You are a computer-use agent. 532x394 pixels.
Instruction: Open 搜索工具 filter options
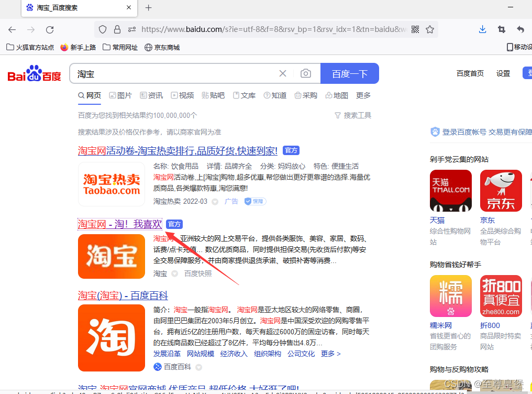click(353, 115)
